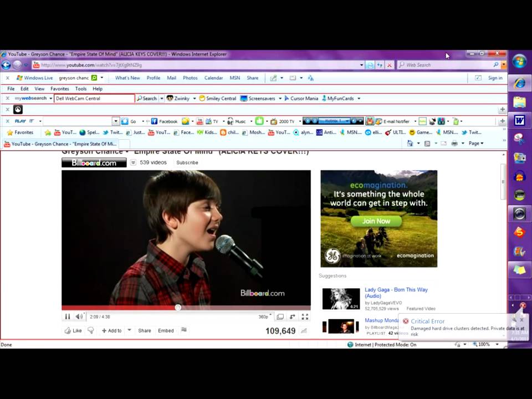This screenshot has height=399, width=532.
Task: Click the mywebsearch Search button
Action: [146, 99]
